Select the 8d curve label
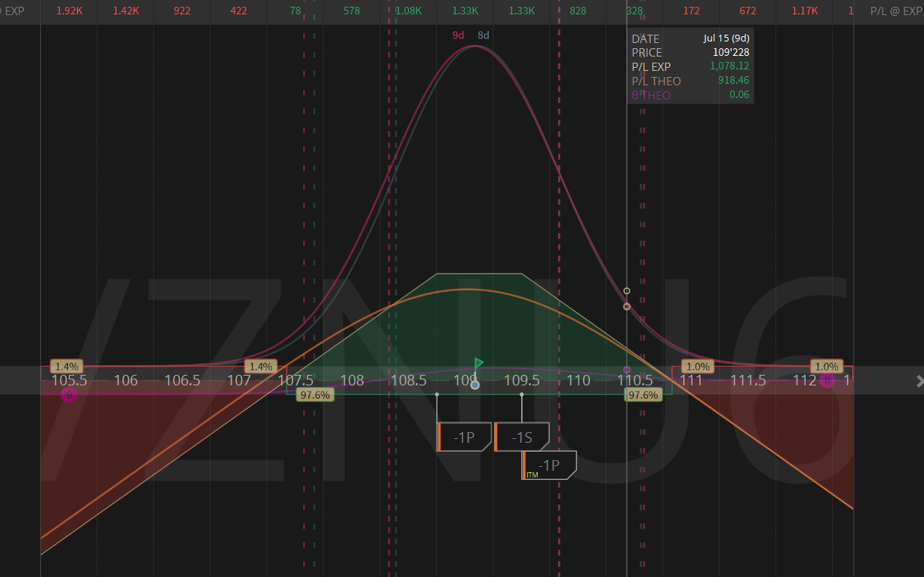Viewport: 924px width, 577px height. click(x=483, y=35)
